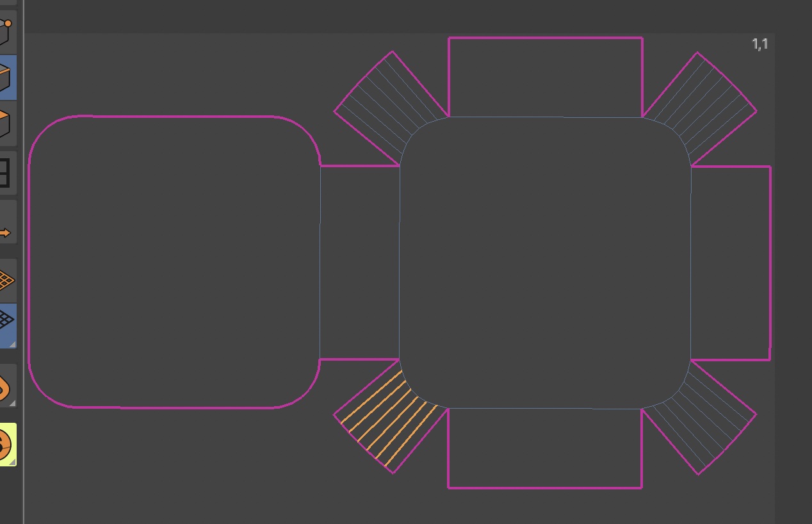Click the highlighted Edges selection mode icon
This screenshot has width=812, height=524.
tap(6, 77)
